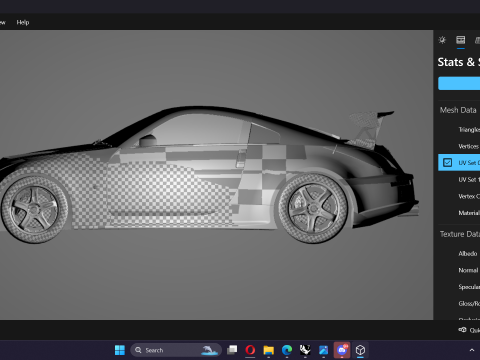Open Task View from the taskbar
The image size is (480, 360).
[232, 350]
